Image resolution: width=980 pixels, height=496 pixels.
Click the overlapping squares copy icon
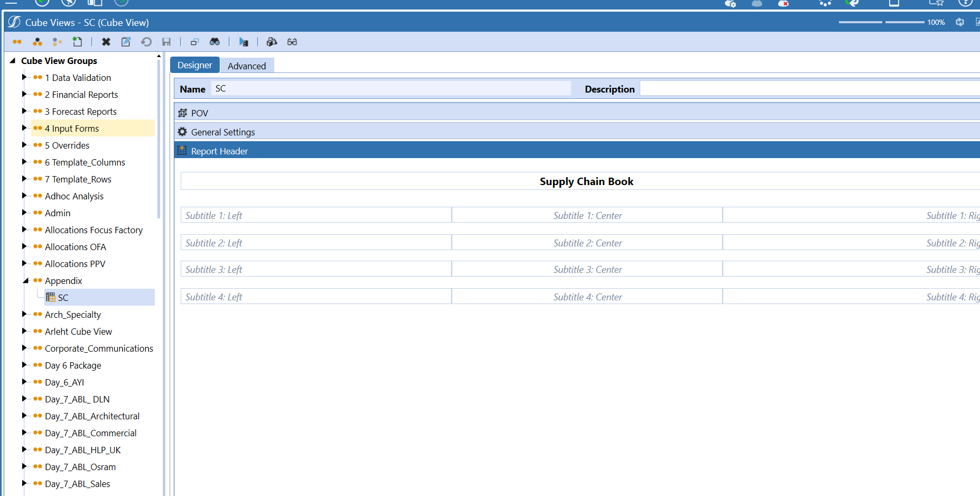[194, 42]
